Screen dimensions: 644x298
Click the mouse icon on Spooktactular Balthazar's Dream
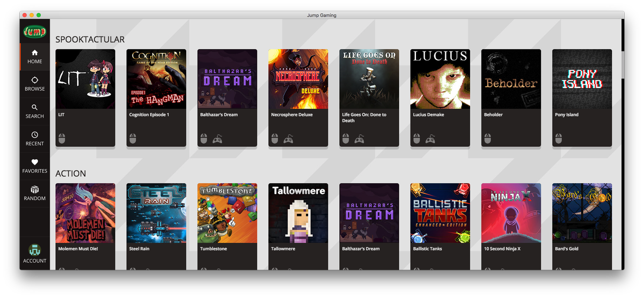203,139
